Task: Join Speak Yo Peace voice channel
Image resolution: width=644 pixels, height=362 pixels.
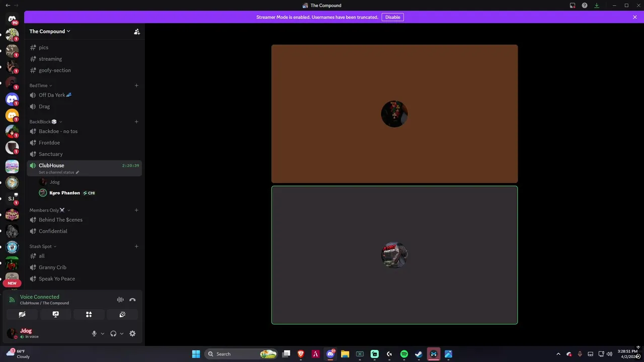Action: point(84,279)
